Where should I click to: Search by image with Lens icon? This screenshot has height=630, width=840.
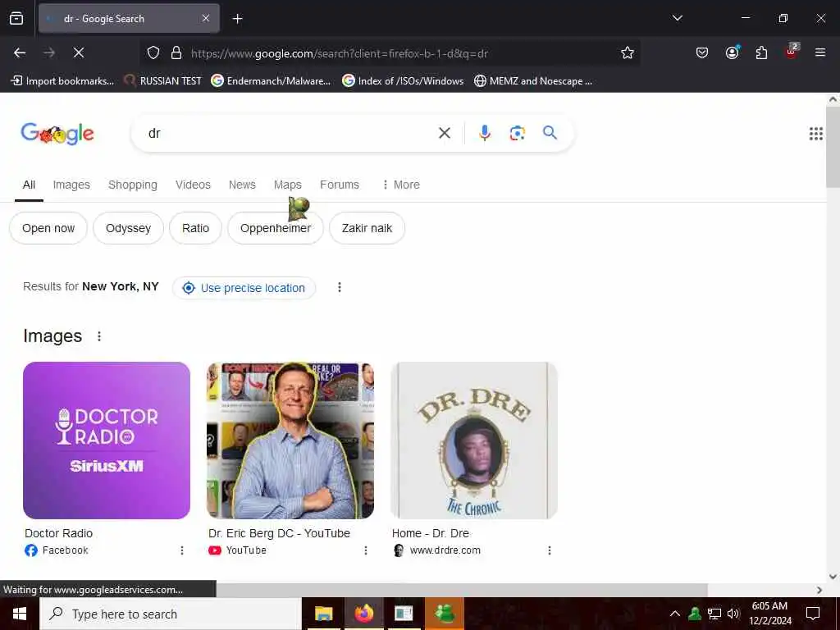coord(517,133)
